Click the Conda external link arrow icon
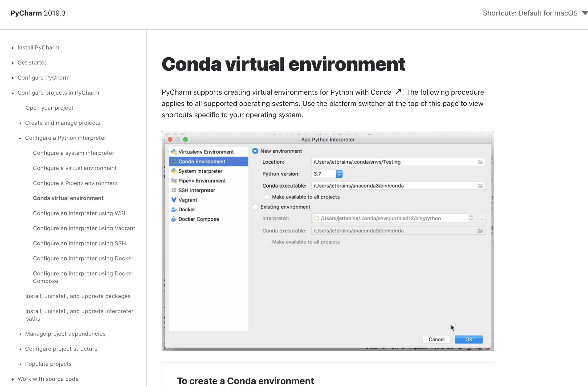 tap(398, 92)
